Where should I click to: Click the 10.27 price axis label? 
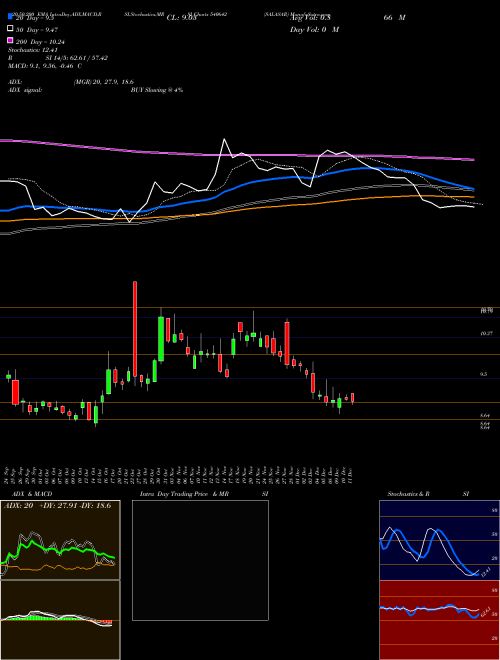486,333
